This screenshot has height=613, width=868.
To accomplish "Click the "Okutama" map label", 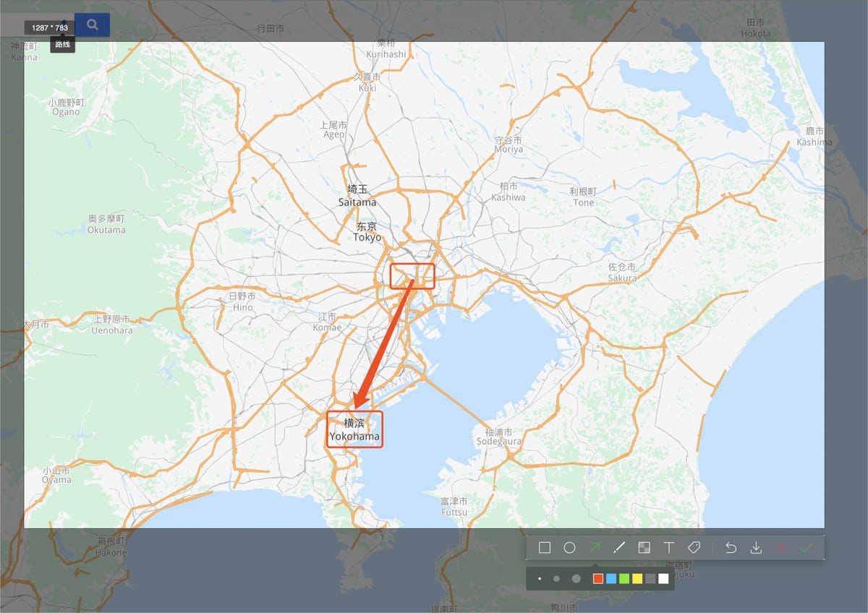I will coord(106,230).
